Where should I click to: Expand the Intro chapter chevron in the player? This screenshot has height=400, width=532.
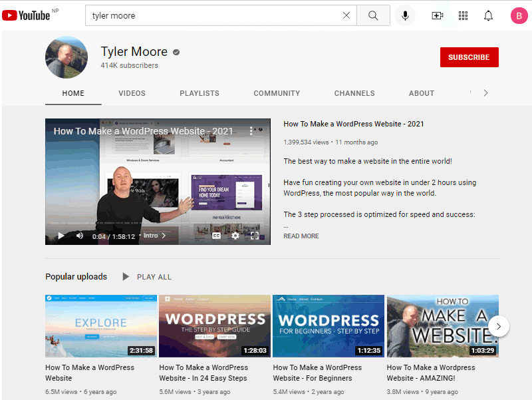pyautogui.click(x=164, y=236)
